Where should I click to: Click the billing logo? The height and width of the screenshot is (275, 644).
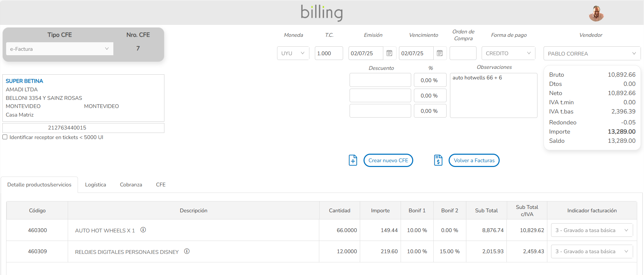tap(322, 13)
